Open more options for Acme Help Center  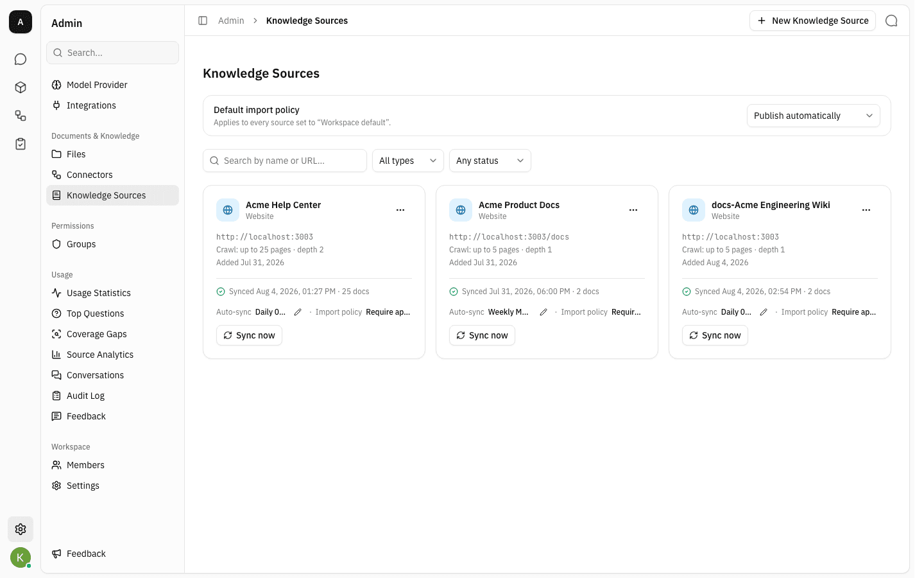pyautogui.click(x=400, y=210)
